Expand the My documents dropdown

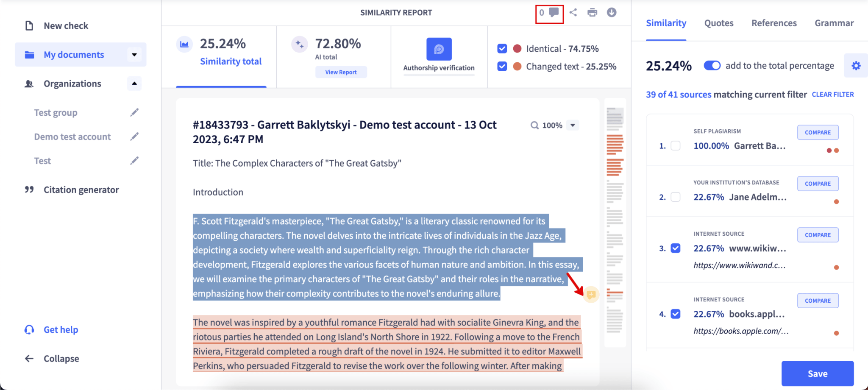click(x=134, y=54)
